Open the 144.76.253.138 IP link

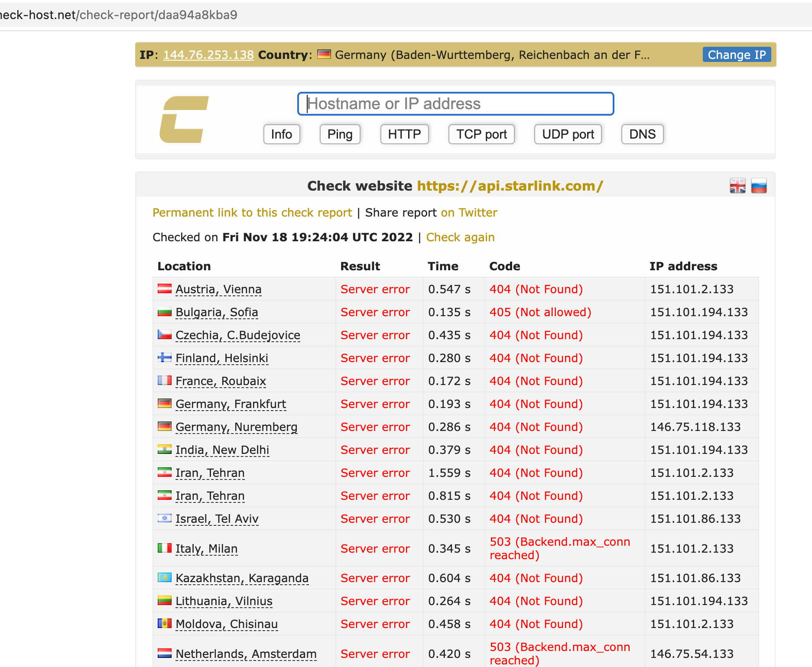208,55
